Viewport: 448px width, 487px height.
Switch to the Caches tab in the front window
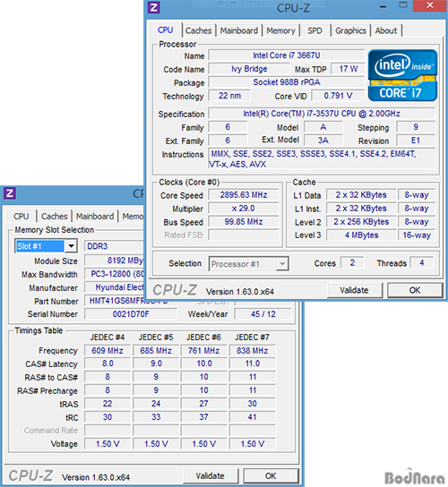tap(198, 30)
